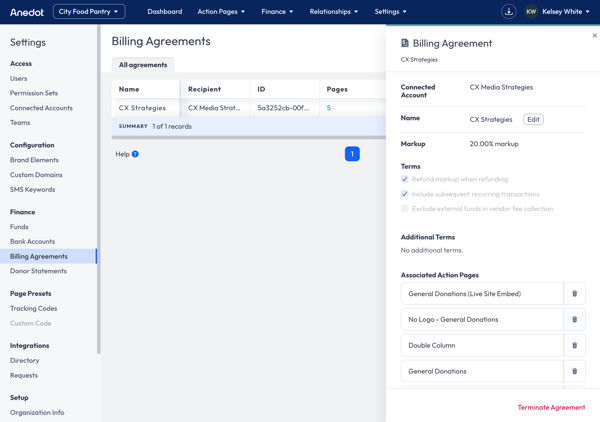Open Permission Sets
The image size is (600, 422).
click(x=34, y=93)
